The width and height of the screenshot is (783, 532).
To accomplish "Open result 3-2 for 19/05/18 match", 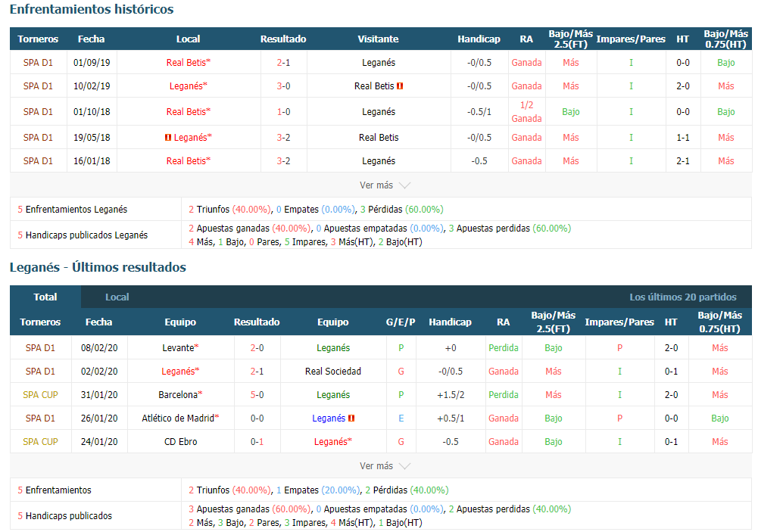I will pyautogui.click(x=283, y=137).
